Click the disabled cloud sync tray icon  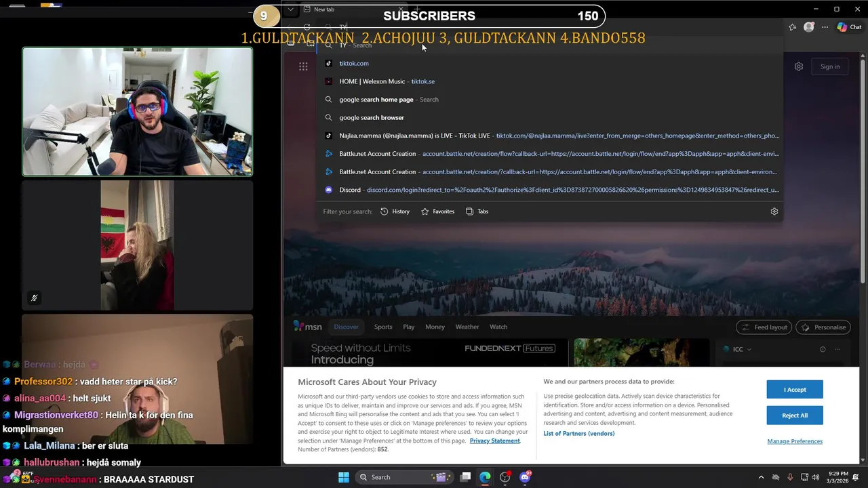tap(776, 477)
